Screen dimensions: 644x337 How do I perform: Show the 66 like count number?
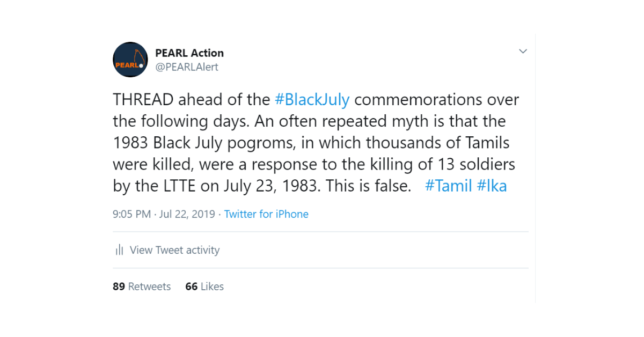pos(192,287)
